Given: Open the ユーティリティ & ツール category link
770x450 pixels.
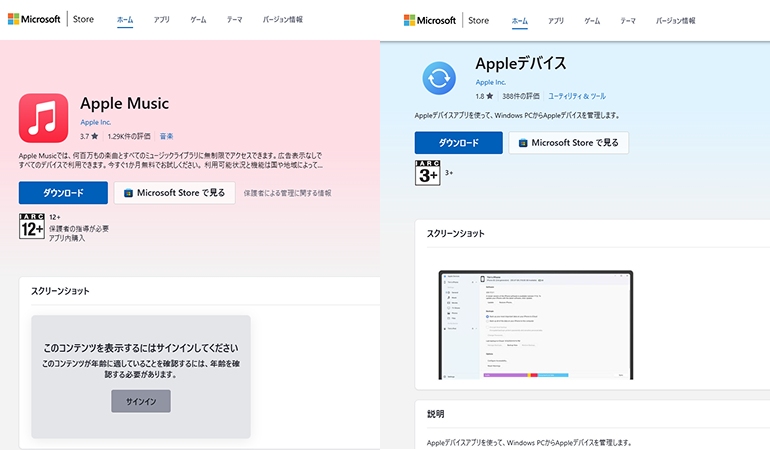Looking at the screenshot, I should (x=577, y=96).
